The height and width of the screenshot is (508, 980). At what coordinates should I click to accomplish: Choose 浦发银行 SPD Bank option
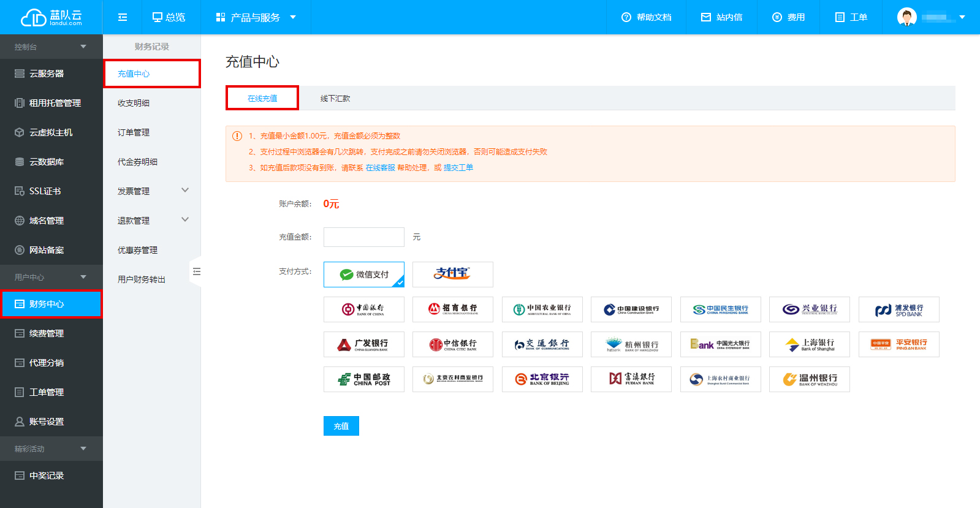(899, 309)
